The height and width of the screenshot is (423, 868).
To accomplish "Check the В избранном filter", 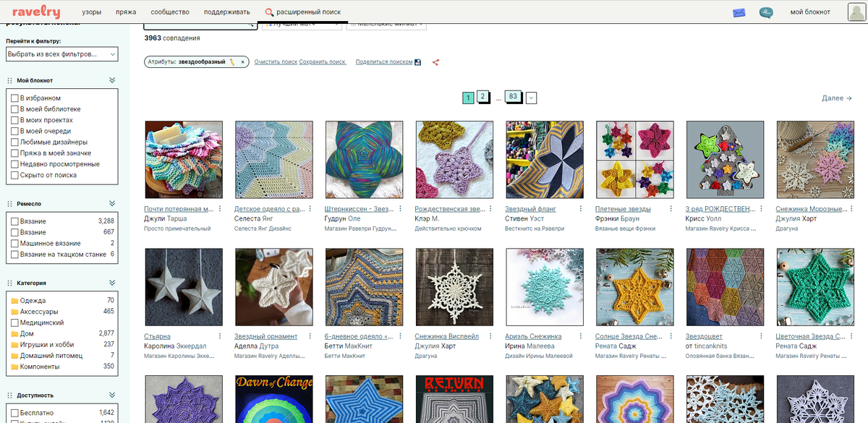I will (14, 98).
